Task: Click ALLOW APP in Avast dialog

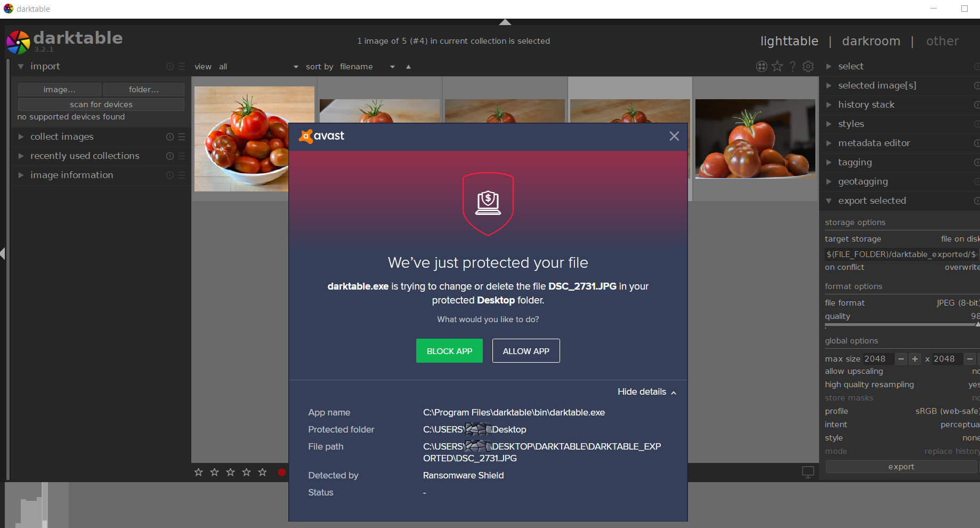Action: pyautogui.click(x=526, y=351)
